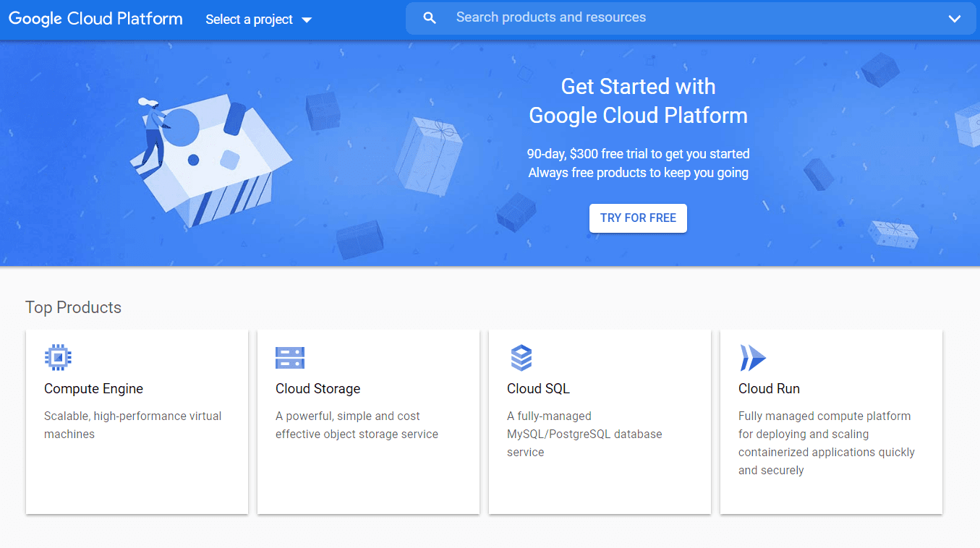
Task: Click 'Fully managed compute platform' description text
Action: point(827,443)
